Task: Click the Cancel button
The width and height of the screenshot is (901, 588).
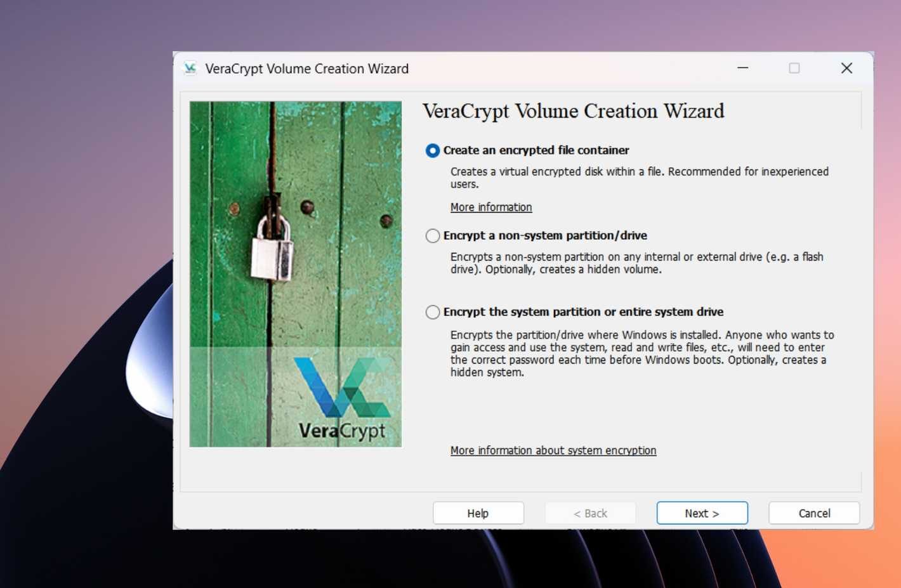Action: click(814, 513)
